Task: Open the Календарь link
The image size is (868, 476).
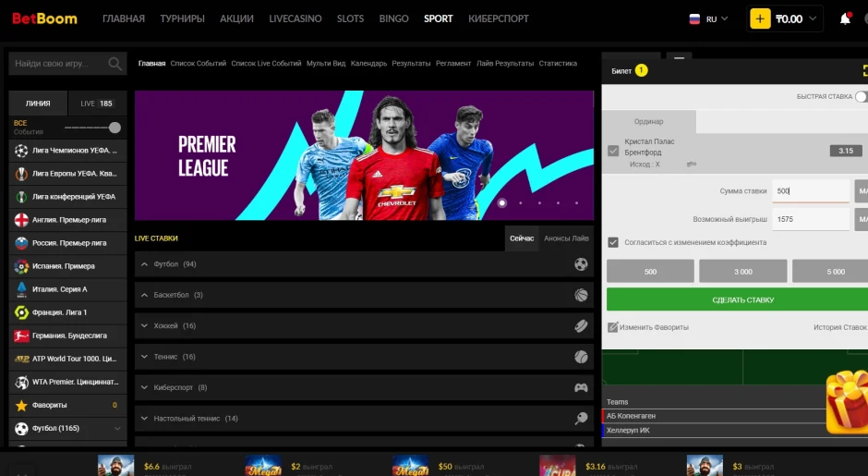Action: click(x=368, y=63)
